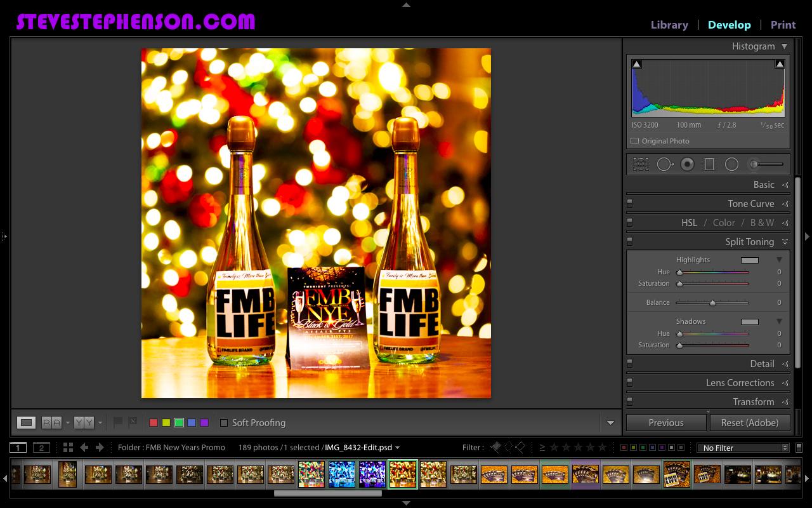Switch to Print module

783,25
